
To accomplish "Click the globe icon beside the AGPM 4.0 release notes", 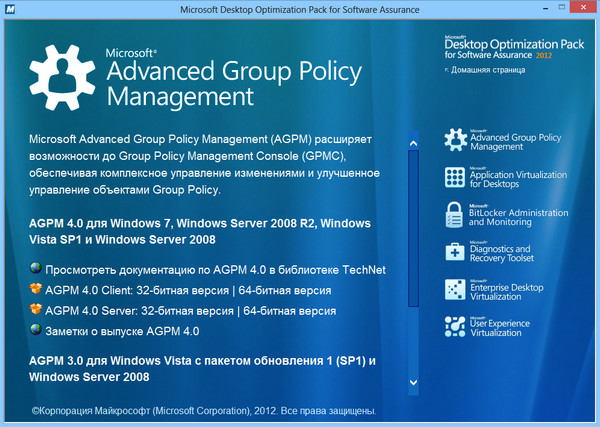I will (x=37, y=330).
